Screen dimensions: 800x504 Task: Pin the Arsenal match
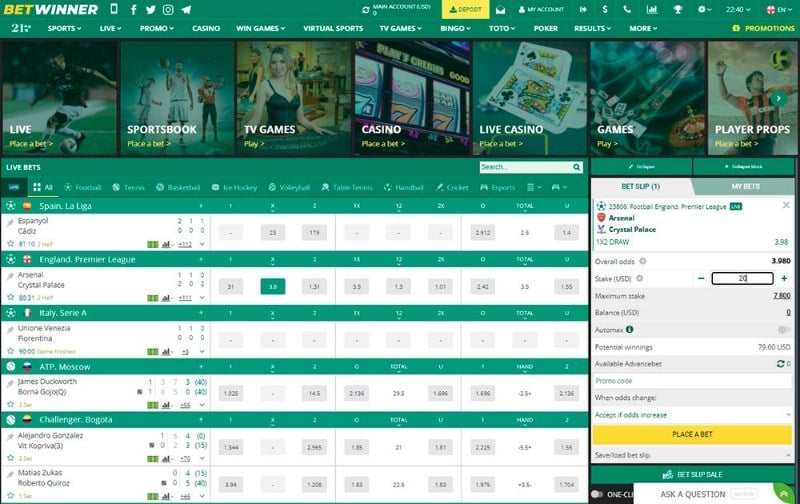pos(10,276)
